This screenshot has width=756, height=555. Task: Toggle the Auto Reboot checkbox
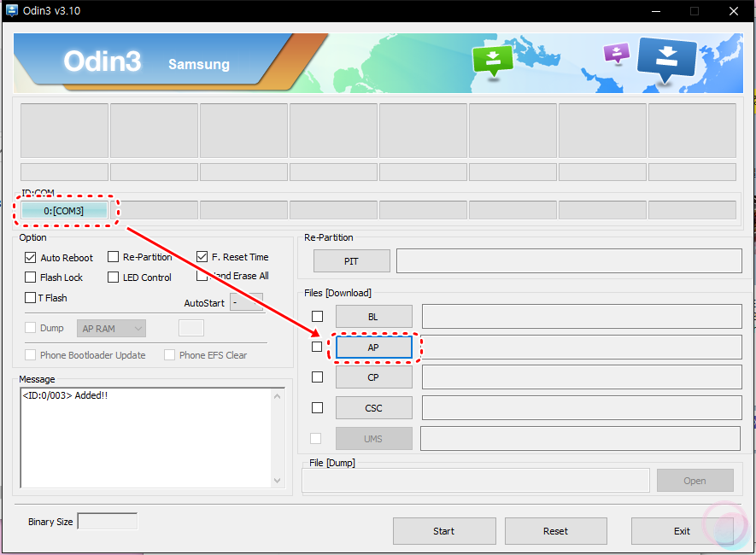tap(31, 257)
